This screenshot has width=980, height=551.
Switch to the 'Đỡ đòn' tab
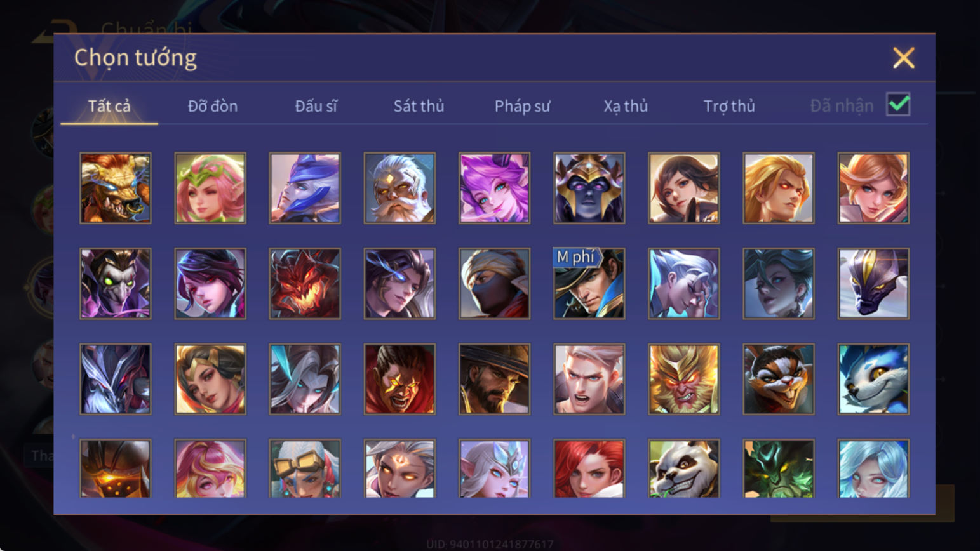point(213,106)
